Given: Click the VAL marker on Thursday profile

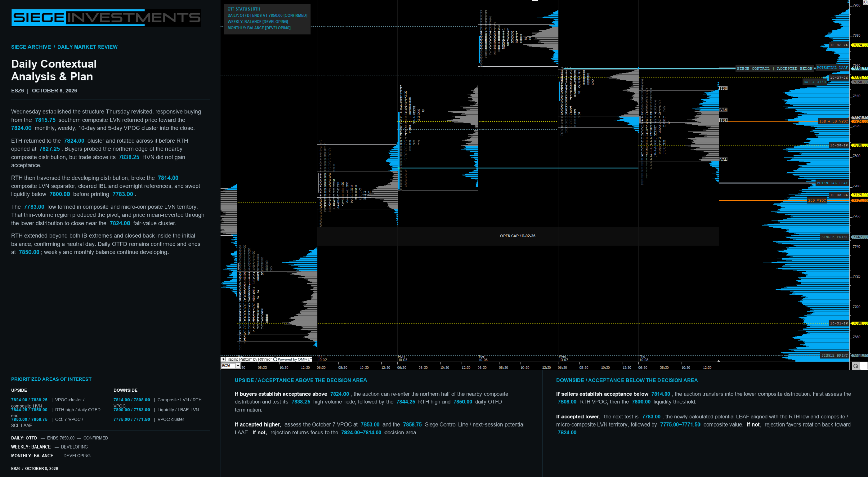Looking at the screenshot, I should point(724,159).
